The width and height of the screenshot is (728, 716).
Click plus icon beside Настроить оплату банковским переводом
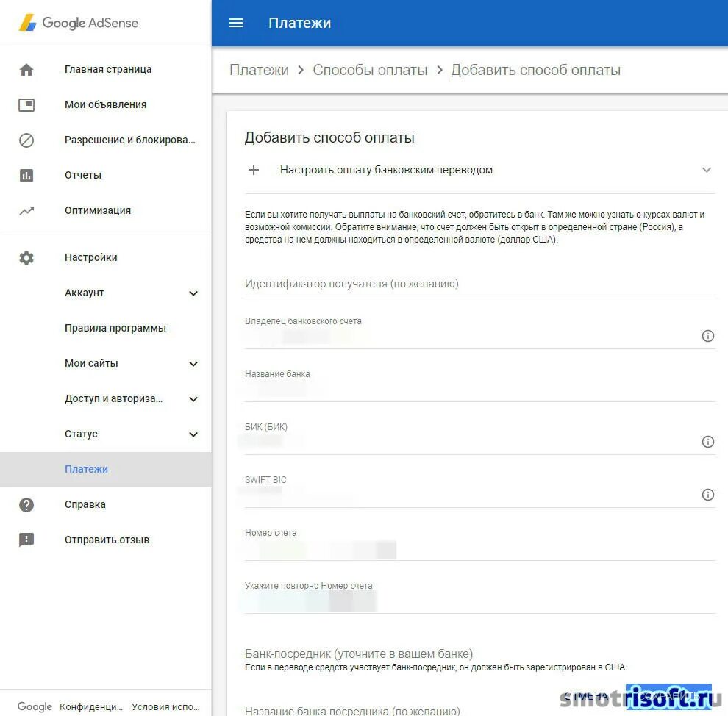[x=254, y=170]
